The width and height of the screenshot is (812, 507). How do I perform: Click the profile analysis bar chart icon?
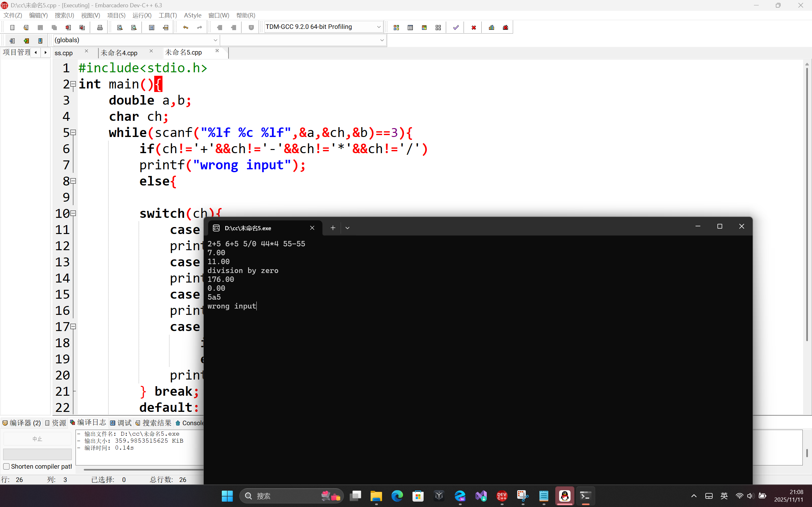point(491,28)
